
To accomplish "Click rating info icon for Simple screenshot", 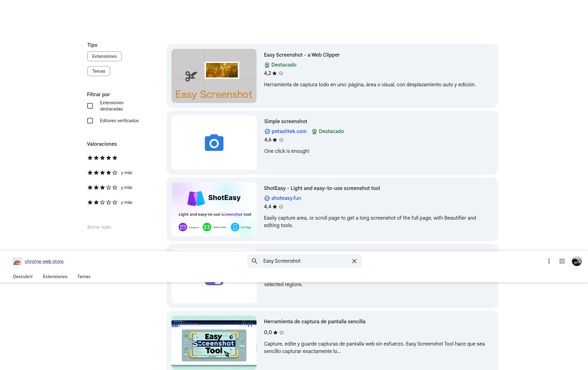I will tap(281, 140).
